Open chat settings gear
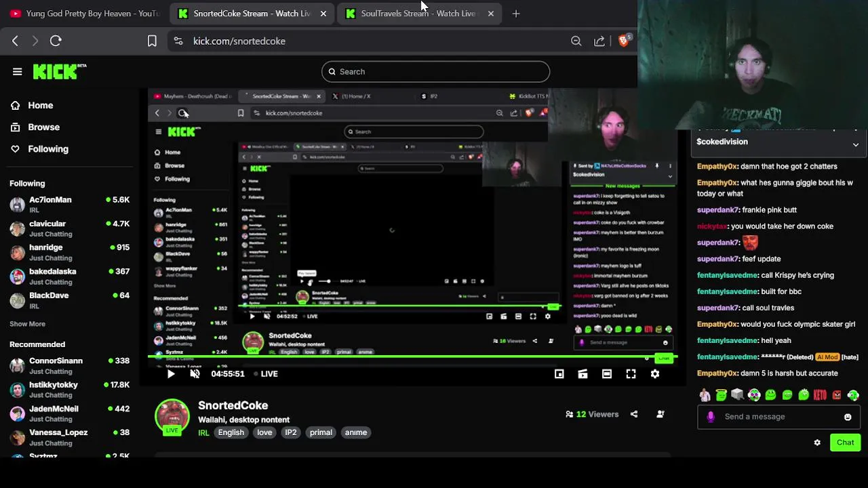This screenshot has height=488, width=868. (x=817, y=443)
